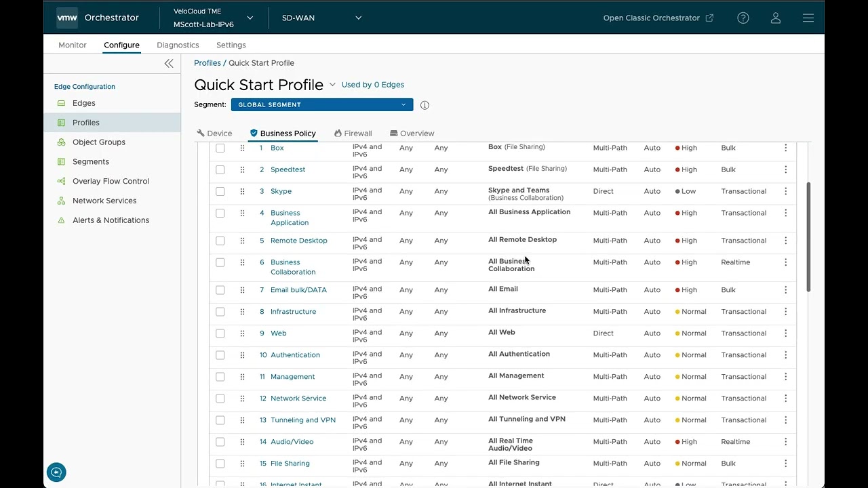This screenshot has width=868, height=488.
Task: Click drag handle of Skype rule
Action: tap(242, 192)
